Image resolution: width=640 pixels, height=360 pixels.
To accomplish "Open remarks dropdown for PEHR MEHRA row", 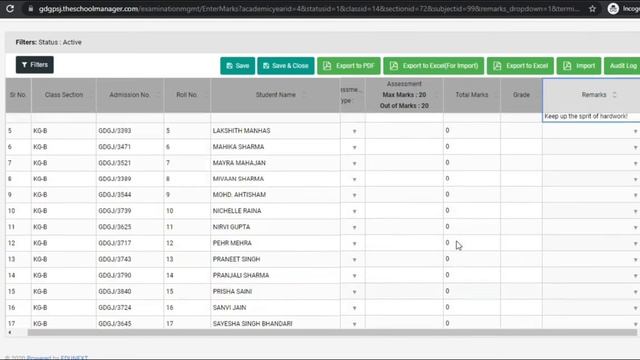I will [635, 244].
